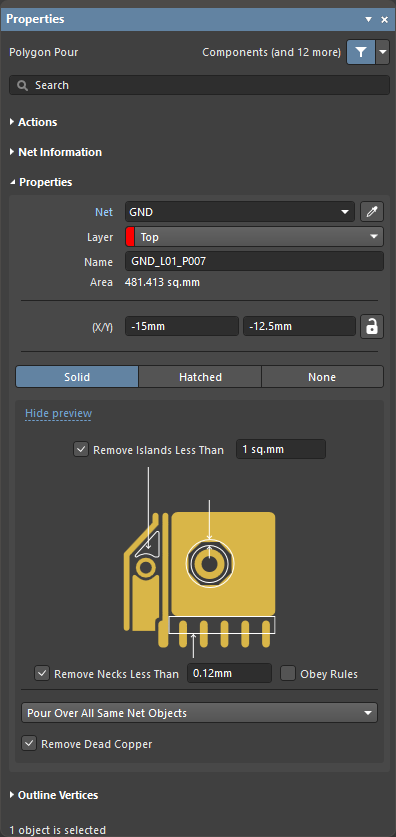Select the Hatched fill mode tab

[200, 376]
